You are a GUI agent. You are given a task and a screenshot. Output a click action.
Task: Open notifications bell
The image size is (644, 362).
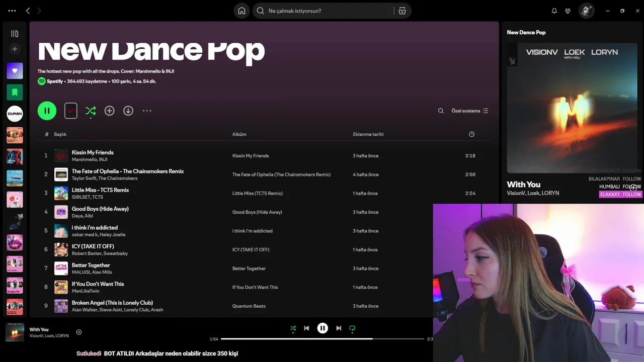pos(554,11)
